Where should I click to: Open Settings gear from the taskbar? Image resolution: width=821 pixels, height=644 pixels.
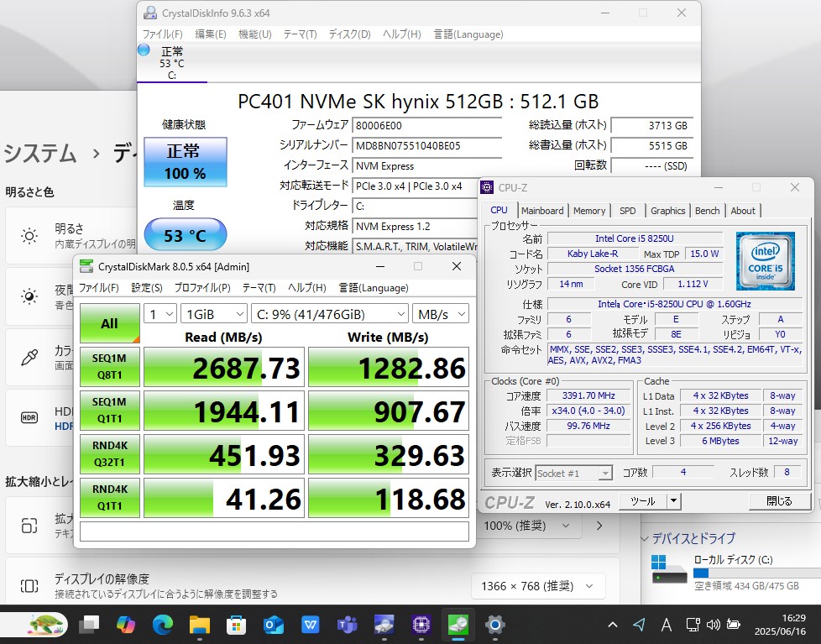pyautogui.click(x=494, y=624)
